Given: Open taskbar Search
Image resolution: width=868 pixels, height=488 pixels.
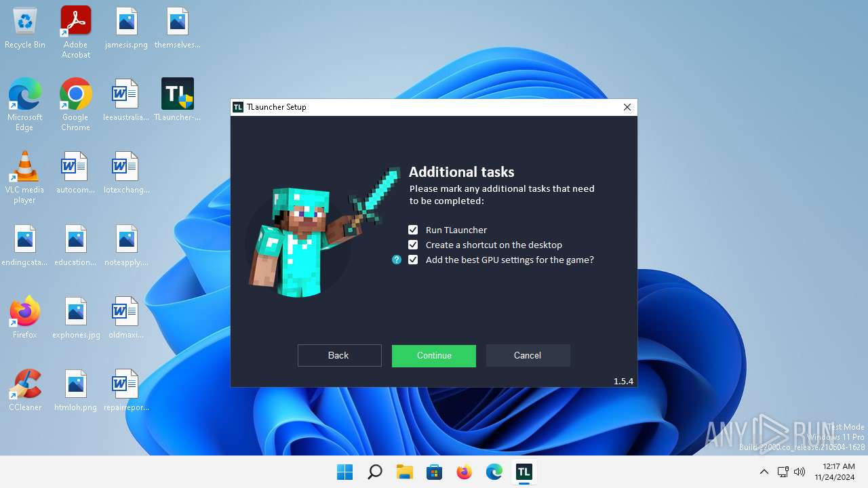Looking at the screenshot, I should 375,472.
